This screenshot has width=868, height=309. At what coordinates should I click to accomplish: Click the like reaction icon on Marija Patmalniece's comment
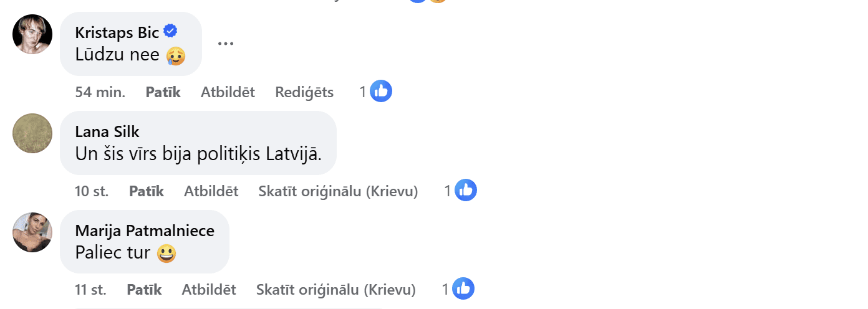463,289
